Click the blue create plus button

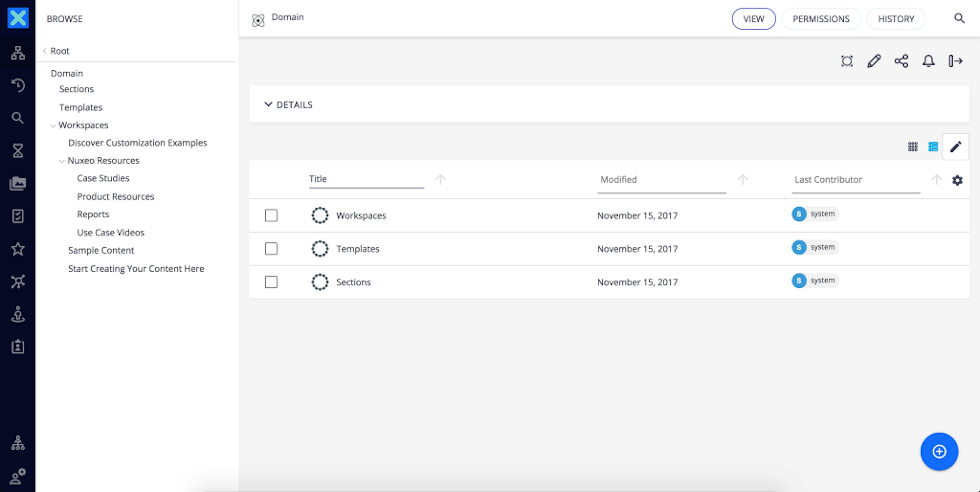[x=939, y=451]
